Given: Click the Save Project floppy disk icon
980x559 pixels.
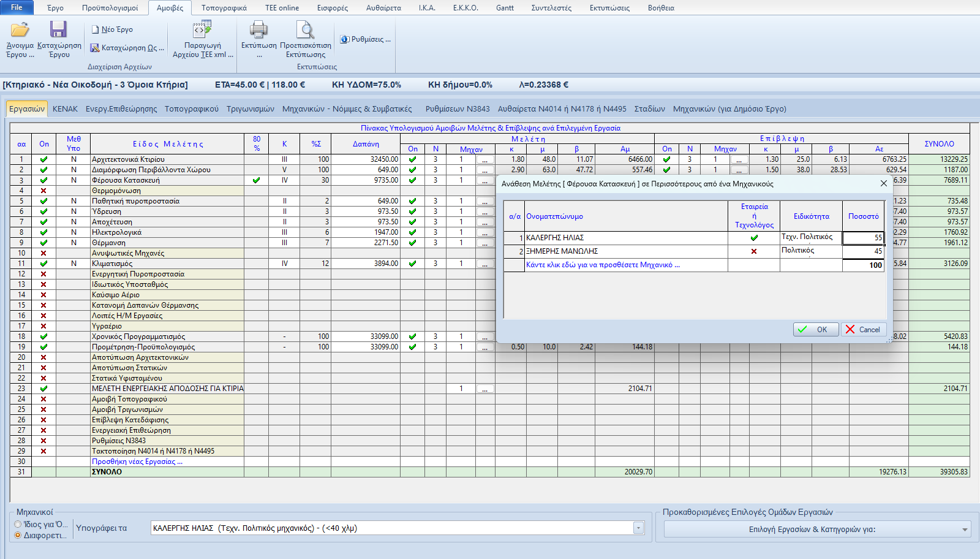Looking at the screenshot, I should tap(58, 30).
